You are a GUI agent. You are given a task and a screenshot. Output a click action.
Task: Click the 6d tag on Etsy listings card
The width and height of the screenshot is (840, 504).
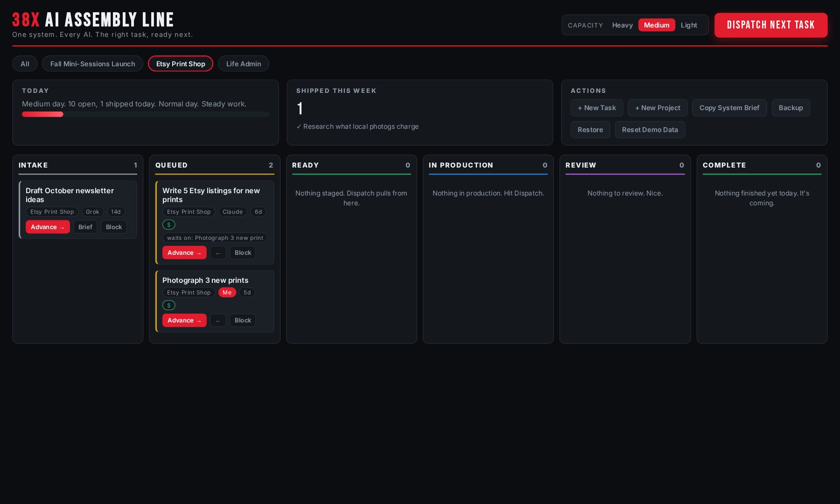click(258, 212)
